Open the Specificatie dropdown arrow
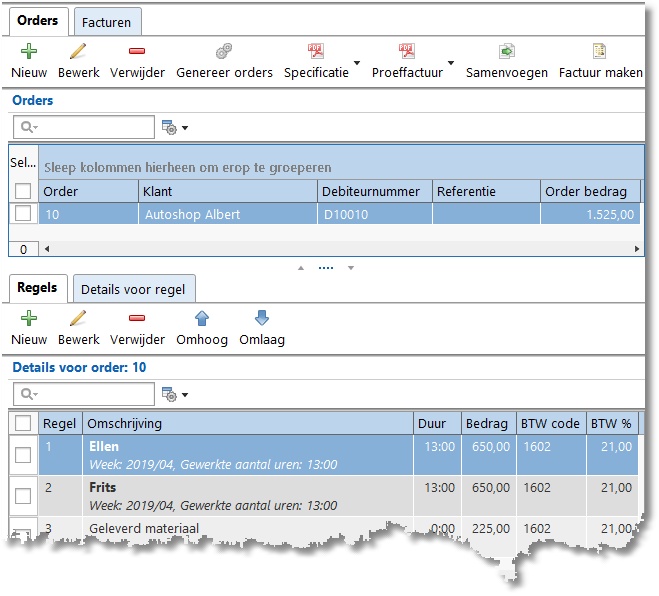The width and height of the screenshot is (659, 596). coord(358,63)
